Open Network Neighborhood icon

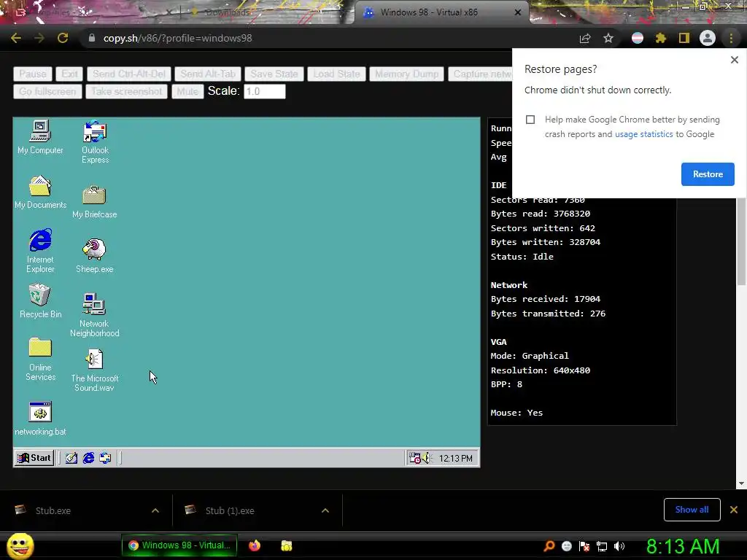[x=94, y=315]
